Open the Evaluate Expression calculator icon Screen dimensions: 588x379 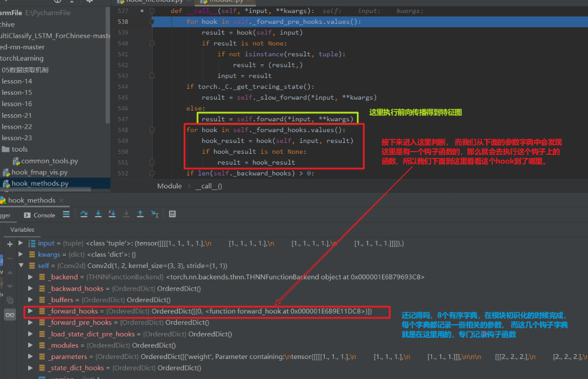[x=173, y=214]
